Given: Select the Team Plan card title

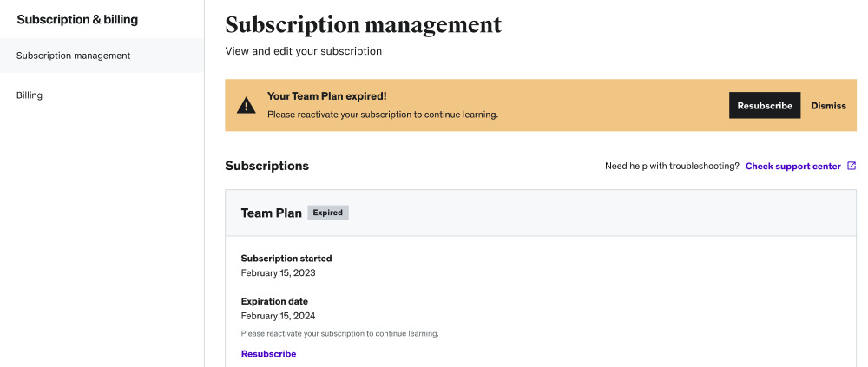Looking at the screenshot, I should tap(271, 213).
